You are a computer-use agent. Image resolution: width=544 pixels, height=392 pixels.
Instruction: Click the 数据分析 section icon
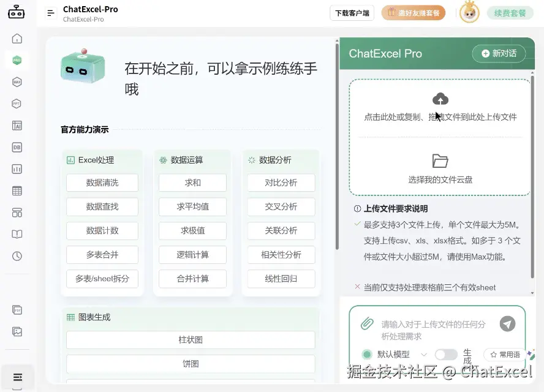pyautogui.click(x=252, y=160)
